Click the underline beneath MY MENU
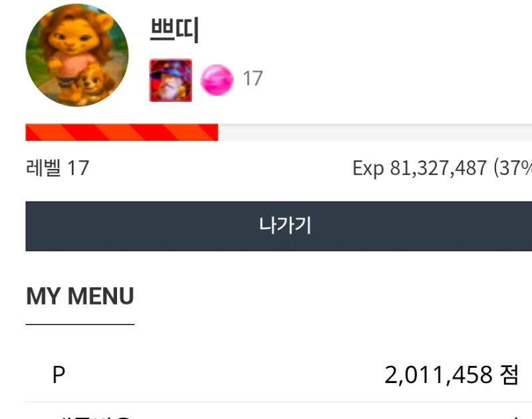This screenshot has height=419, width=532. 80,325
